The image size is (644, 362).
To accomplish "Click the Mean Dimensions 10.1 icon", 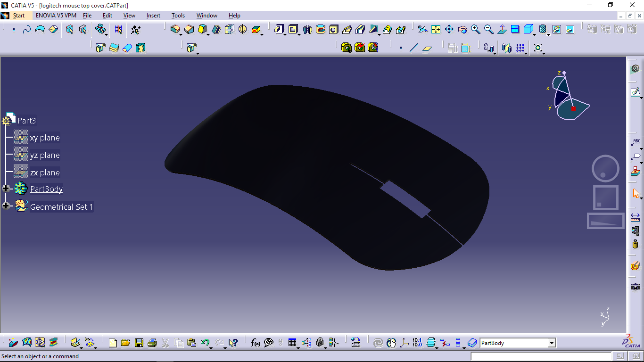I will (x=417, y=343).
